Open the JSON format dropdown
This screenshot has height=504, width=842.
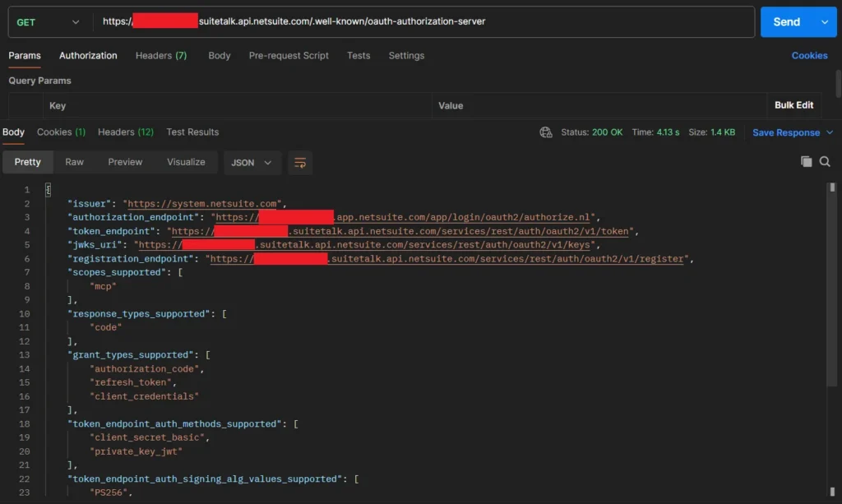coord(252,163)
